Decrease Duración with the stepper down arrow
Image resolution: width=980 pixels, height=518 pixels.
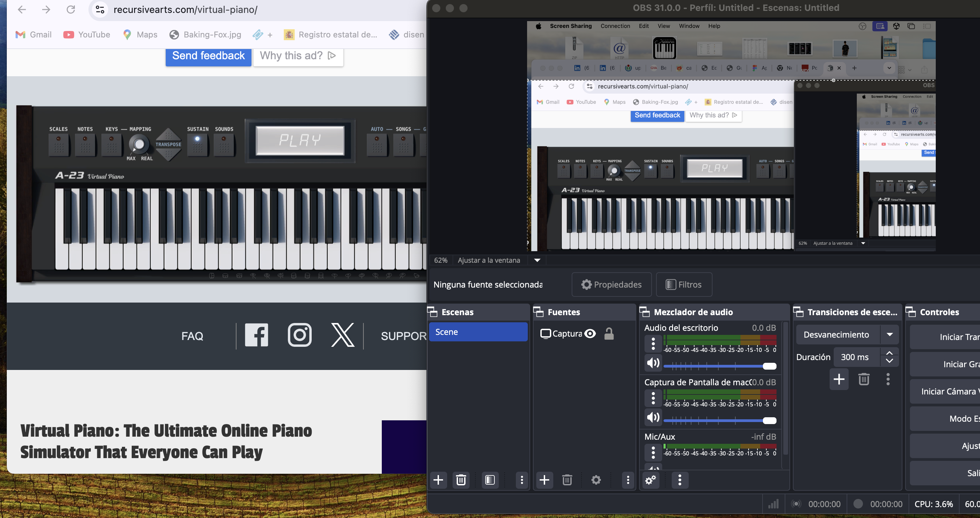[889, 361]
